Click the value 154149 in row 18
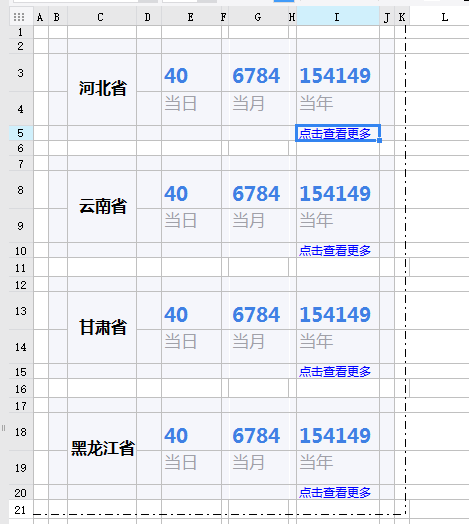Image resolution: width=469 pixels, height=524 pixels. click(335, 435)
